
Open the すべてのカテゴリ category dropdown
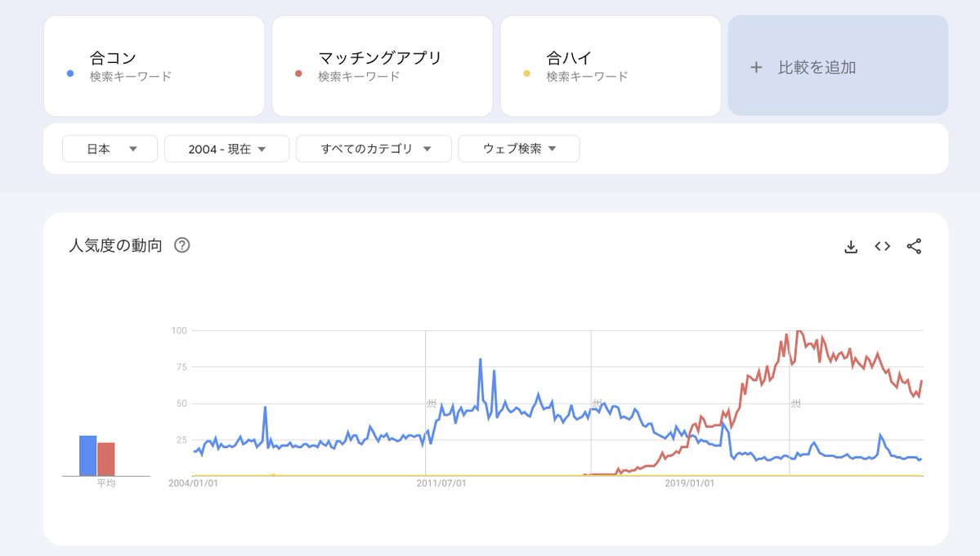tap(374, 149)
